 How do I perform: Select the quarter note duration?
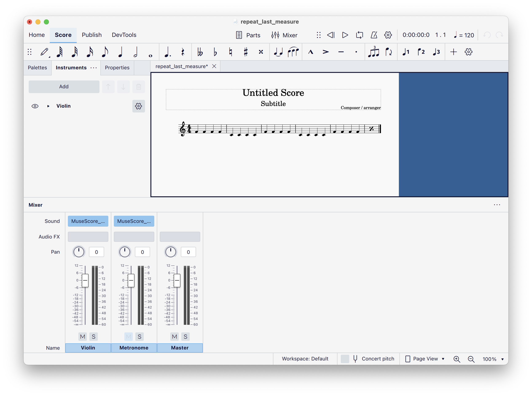click(120, 52)
